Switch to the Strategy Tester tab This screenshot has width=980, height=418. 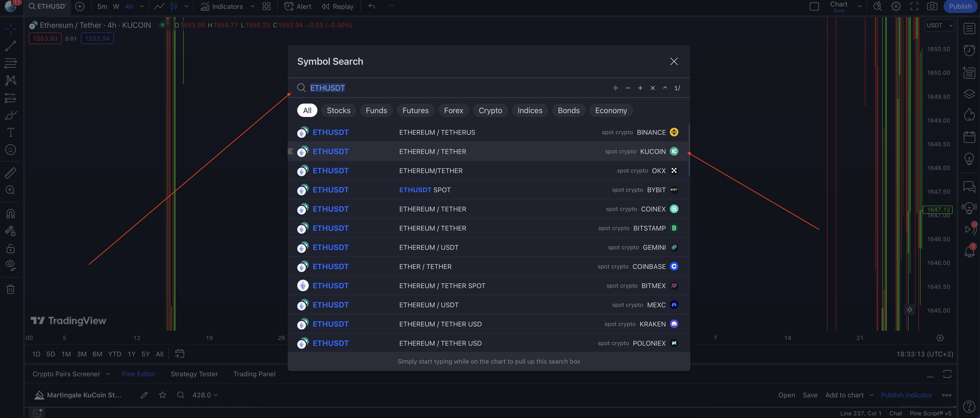tap(194, 374)
